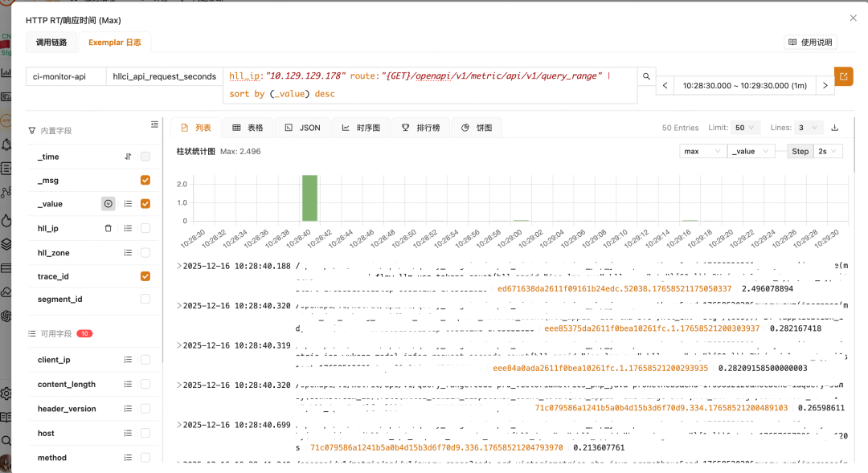
Task: Uncheck the trace_id field checkbox
Action: pyautogui.click(x=145, y=276)
